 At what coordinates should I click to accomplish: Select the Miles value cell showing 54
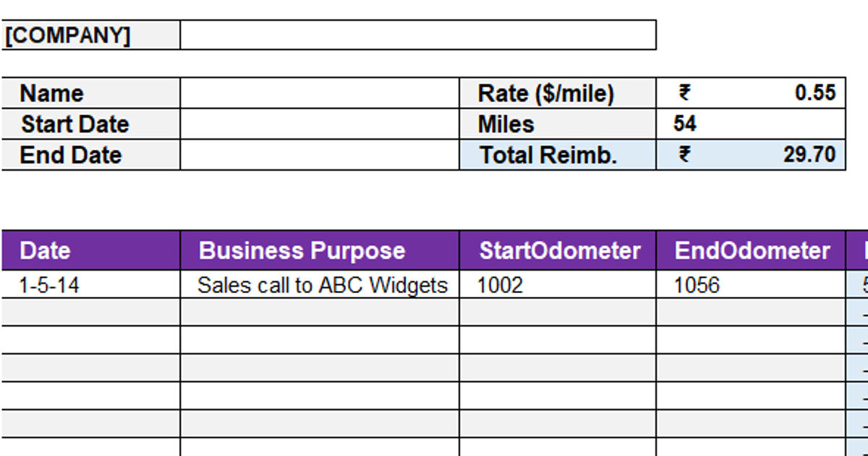point(750,124)
